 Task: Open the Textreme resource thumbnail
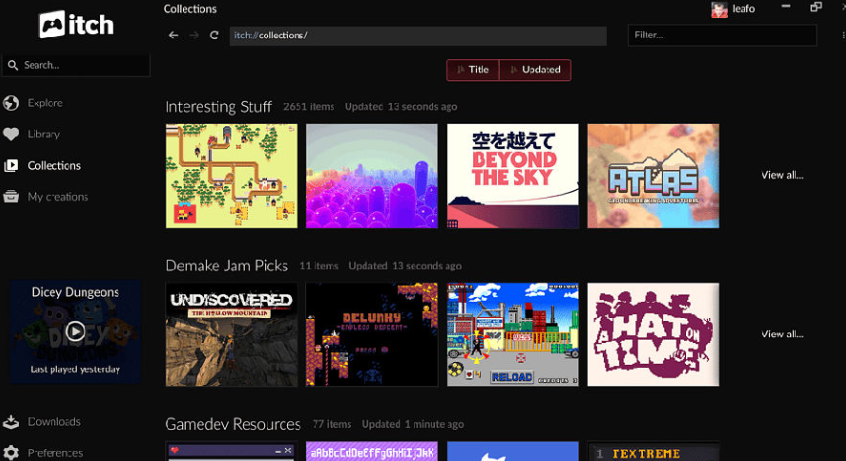click(653, 451)
